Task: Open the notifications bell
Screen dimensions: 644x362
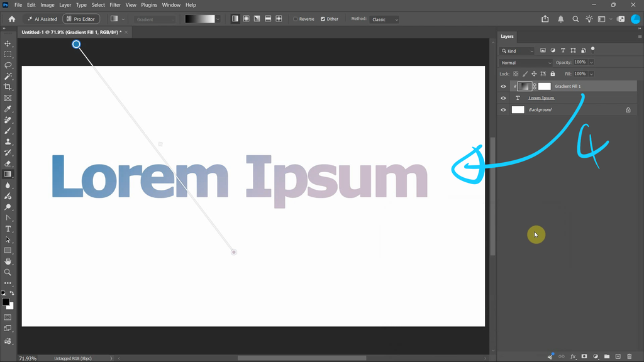Action: (x=560, y=19)
